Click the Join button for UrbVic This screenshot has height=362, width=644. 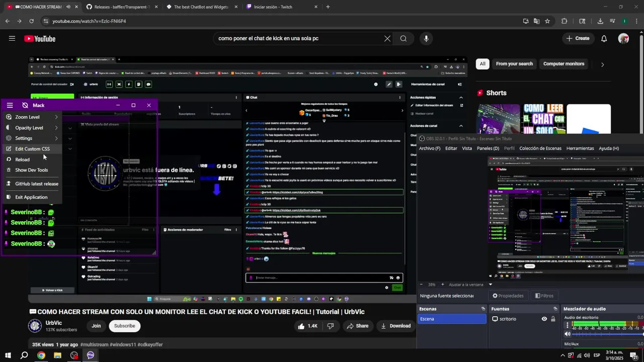click(96, 326)
